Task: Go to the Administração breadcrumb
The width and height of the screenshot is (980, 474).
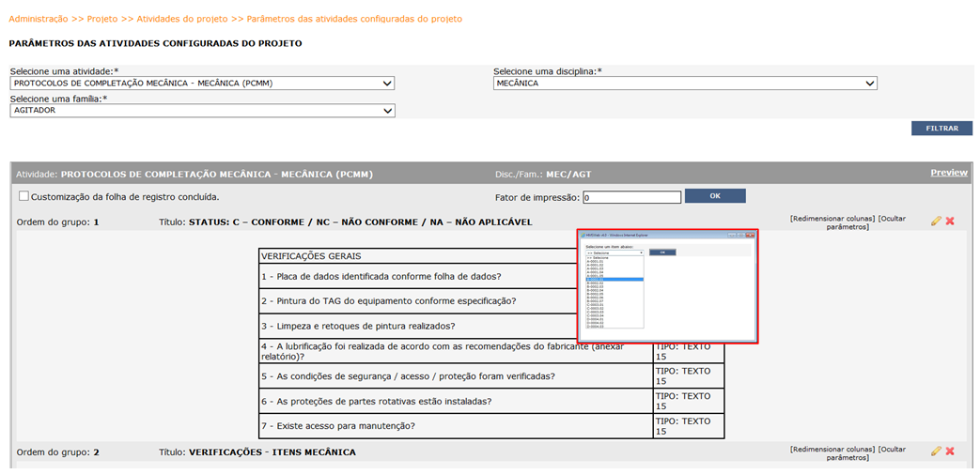Action: 39,19
